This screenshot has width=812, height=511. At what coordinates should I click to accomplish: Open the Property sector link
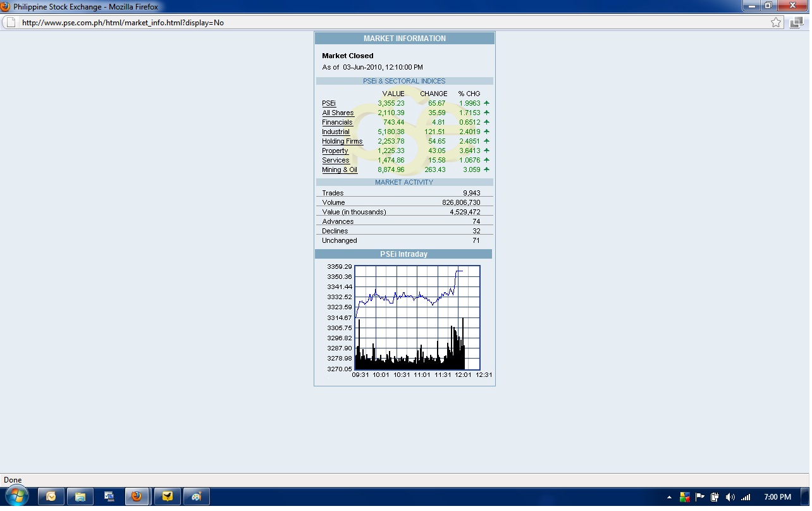point(335,151)
